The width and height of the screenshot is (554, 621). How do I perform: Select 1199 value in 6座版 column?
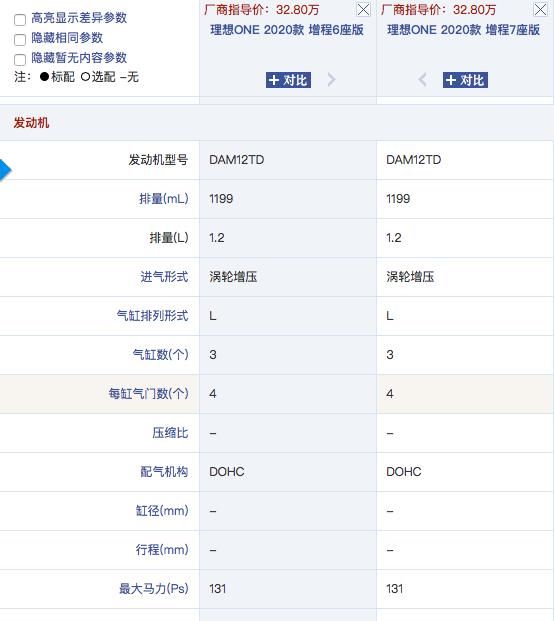221,199
